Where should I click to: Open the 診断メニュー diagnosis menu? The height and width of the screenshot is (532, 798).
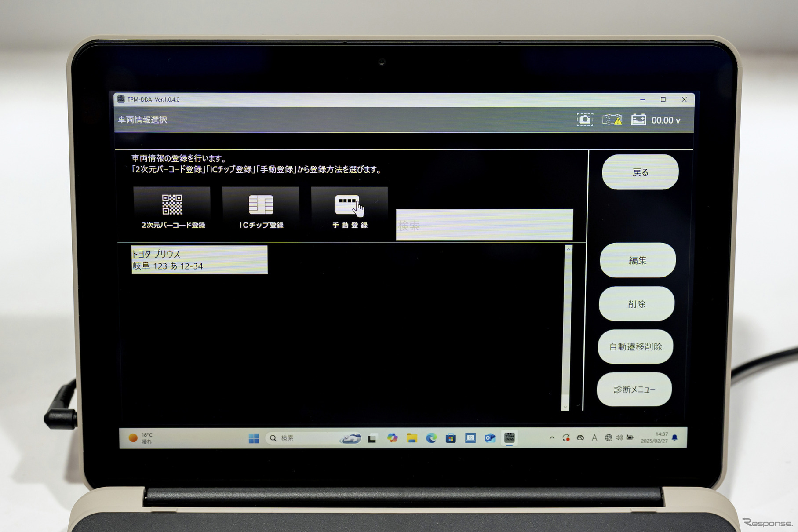pos(634,390)
